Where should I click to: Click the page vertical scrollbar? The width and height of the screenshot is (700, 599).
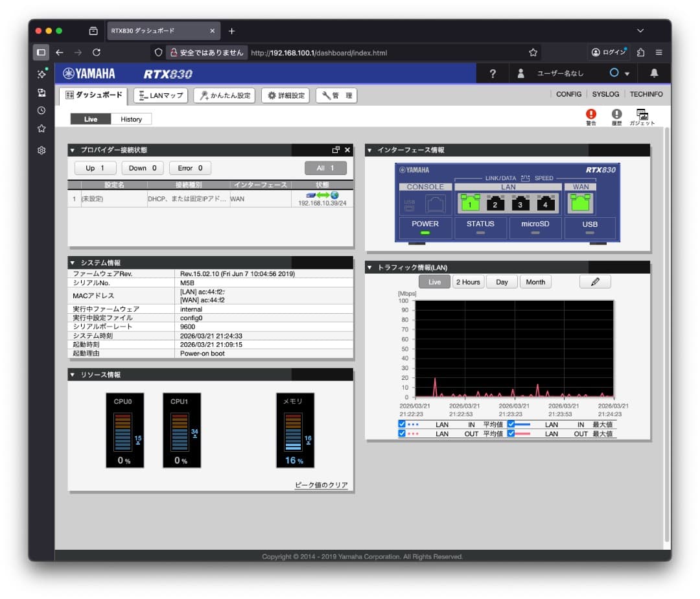pos(667,335)
